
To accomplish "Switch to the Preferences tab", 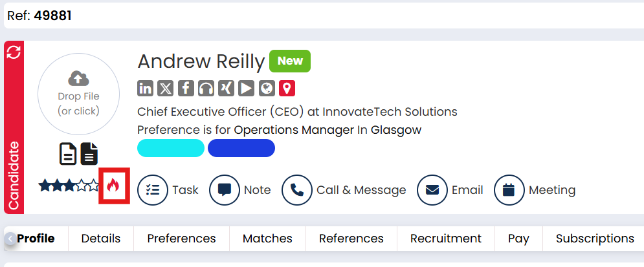I will click(x=181, y=239).
